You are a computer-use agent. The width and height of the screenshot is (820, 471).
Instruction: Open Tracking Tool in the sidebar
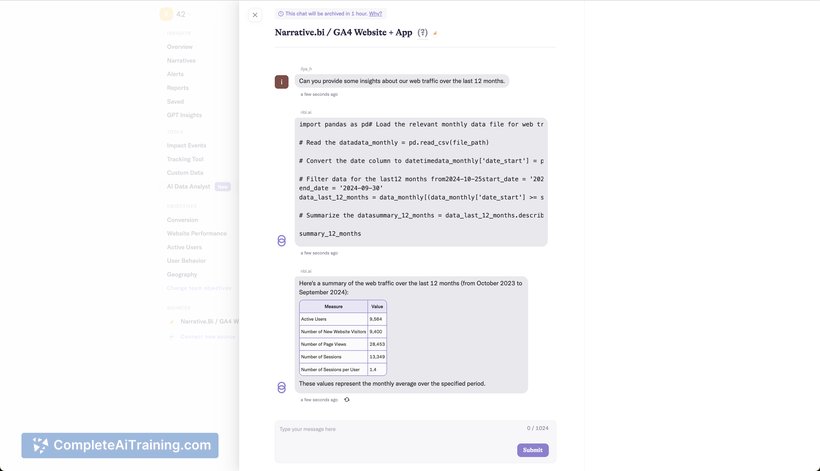[x=185, y=159]
